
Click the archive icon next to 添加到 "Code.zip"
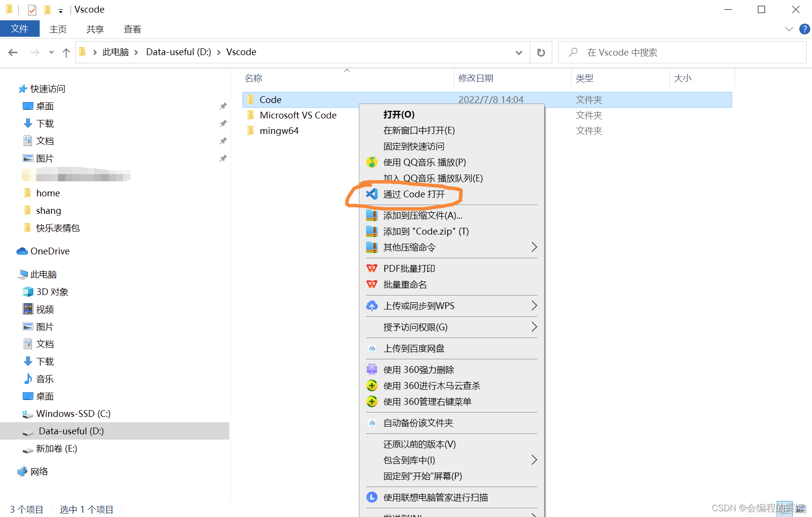click(371, 231)
